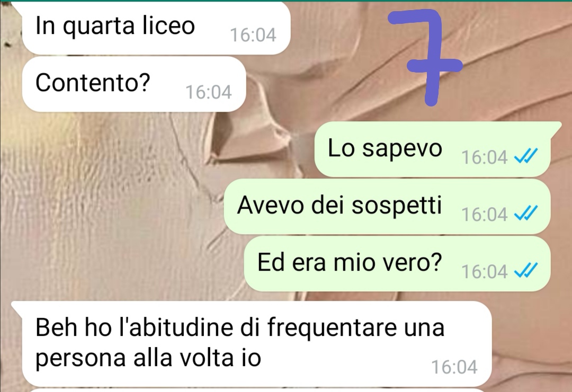
Task: Select the 'Contento?' message text
Action: click(x=93, y=83)
